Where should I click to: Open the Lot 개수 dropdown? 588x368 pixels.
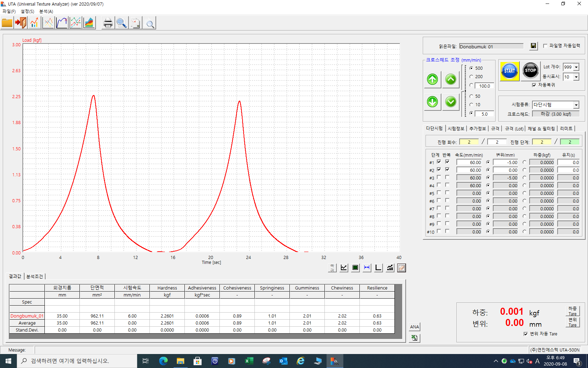click(576, 67)
